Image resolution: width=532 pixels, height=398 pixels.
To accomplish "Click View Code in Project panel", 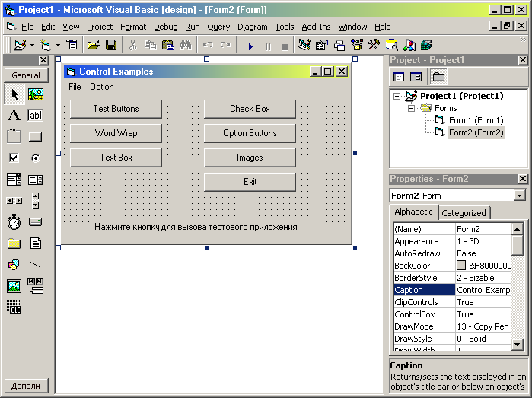I will tap(399, 77).
